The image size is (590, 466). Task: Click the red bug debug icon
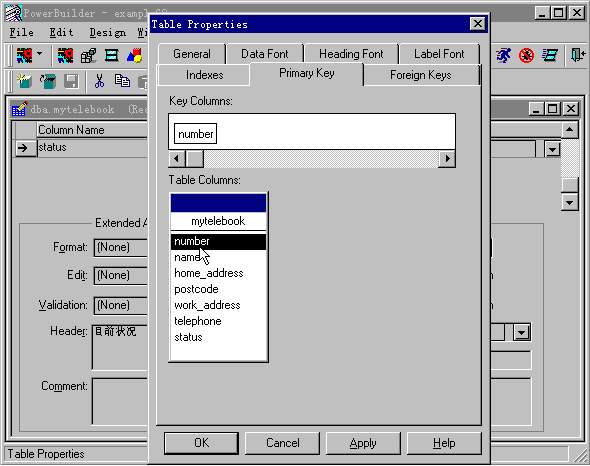click(526, 56)
